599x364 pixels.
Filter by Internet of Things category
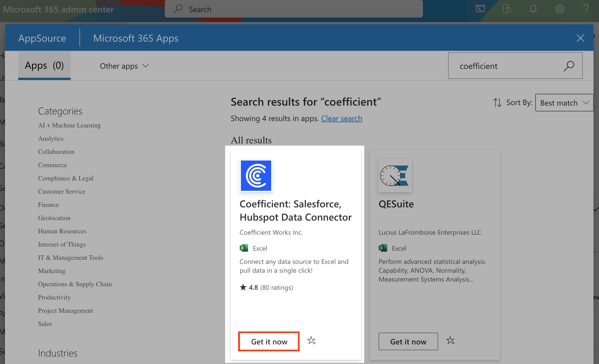[x=62, y=244]
